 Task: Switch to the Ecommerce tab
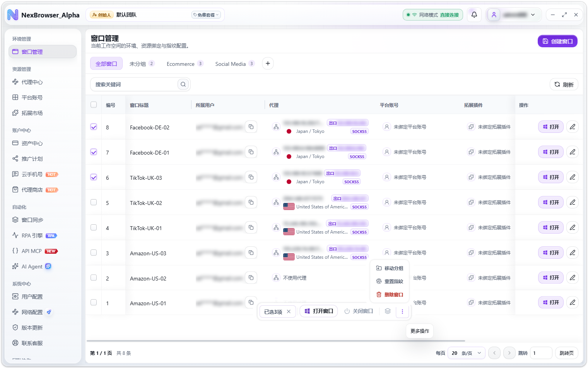[x=185, y=64]
